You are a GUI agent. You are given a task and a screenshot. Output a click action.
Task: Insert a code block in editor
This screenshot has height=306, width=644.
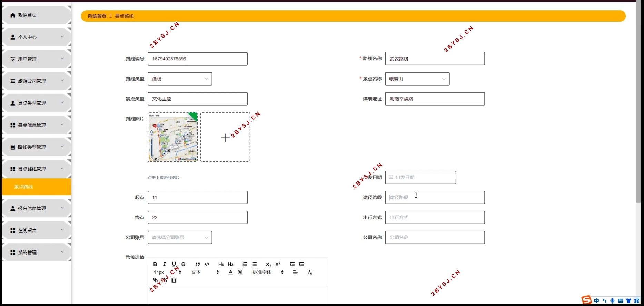(207, 264)
